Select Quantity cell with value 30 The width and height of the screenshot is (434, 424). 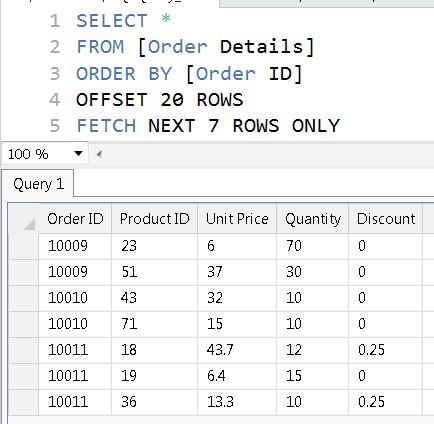click(x=313, y=272)
